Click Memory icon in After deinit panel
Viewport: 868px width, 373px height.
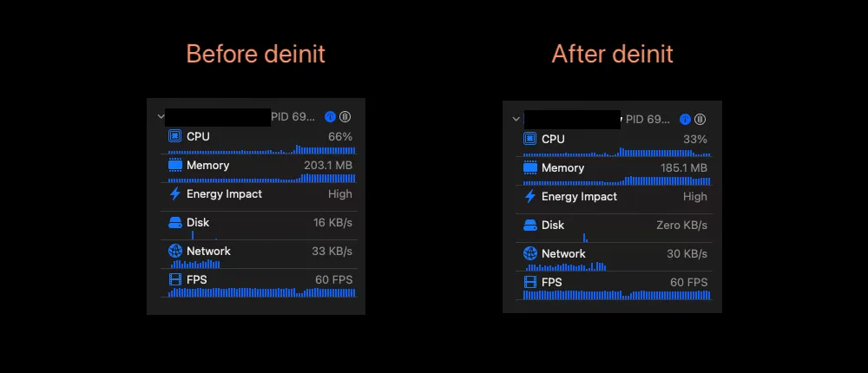(x=530, y=167)
